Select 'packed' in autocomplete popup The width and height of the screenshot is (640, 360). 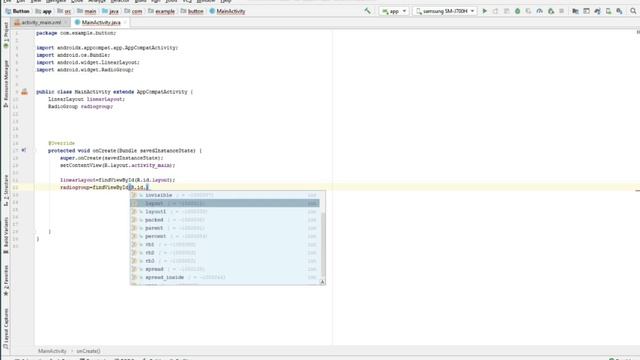(x=225, y=220)
